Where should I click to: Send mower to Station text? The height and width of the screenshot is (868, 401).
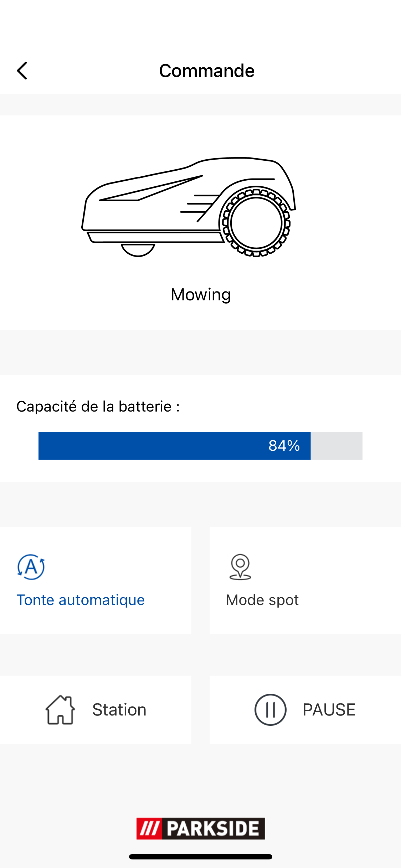click(119, 710)
